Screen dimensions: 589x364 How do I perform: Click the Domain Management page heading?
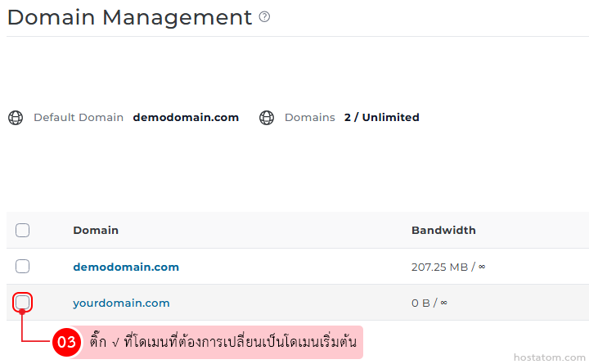point(129,17)
